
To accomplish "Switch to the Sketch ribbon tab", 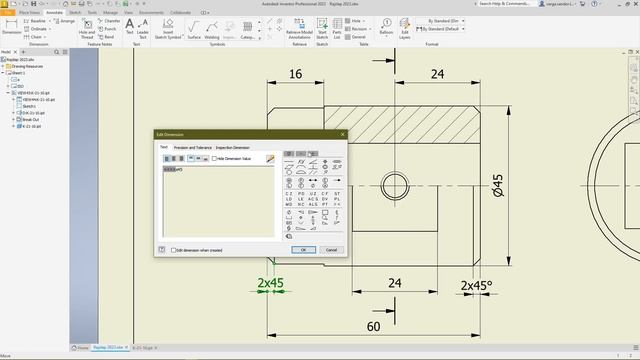I will [x=75, y=13].
